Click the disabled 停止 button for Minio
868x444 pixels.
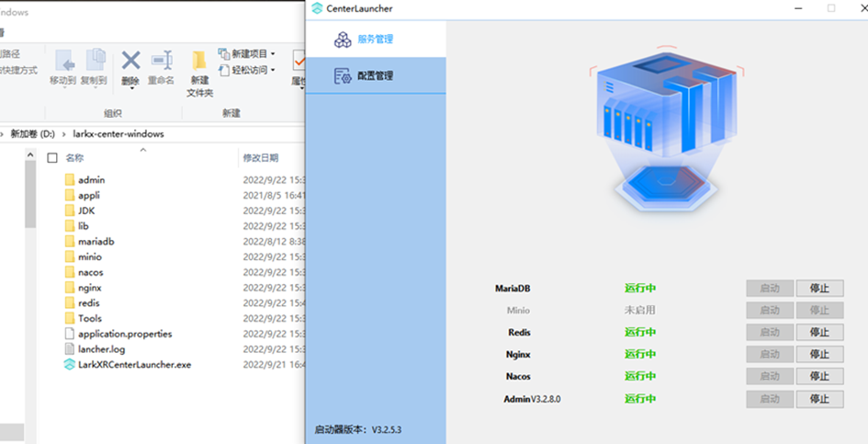coord(820,310)
